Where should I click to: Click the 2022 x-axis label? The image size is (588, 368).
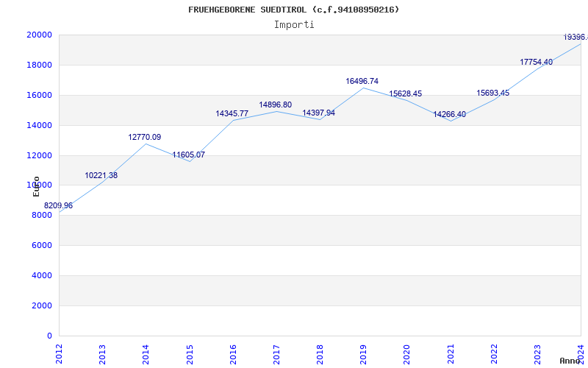point(494,354)
